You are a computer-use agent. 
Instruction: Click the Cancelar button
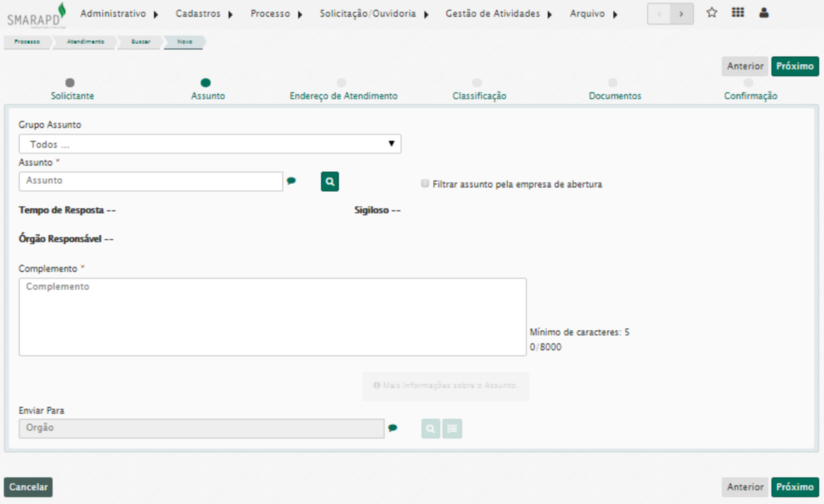click(x=28, y=487)
